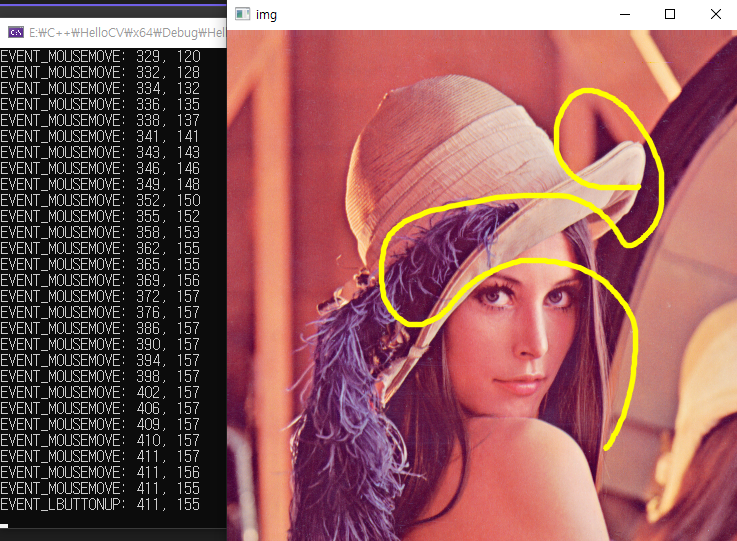Click console line EVENT_MOUSEMOVE: 343, 143
Image resolution: width=737 pixels, height=541 pixels.
(x=100, y=152)
